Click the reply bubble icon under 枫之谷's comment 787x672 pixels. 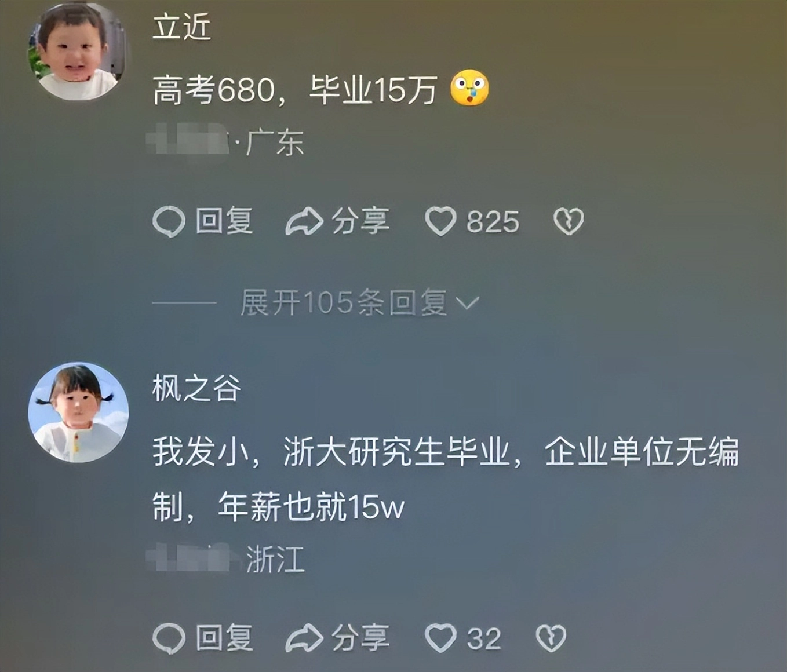pyautogui.click(x=169, y=638)
